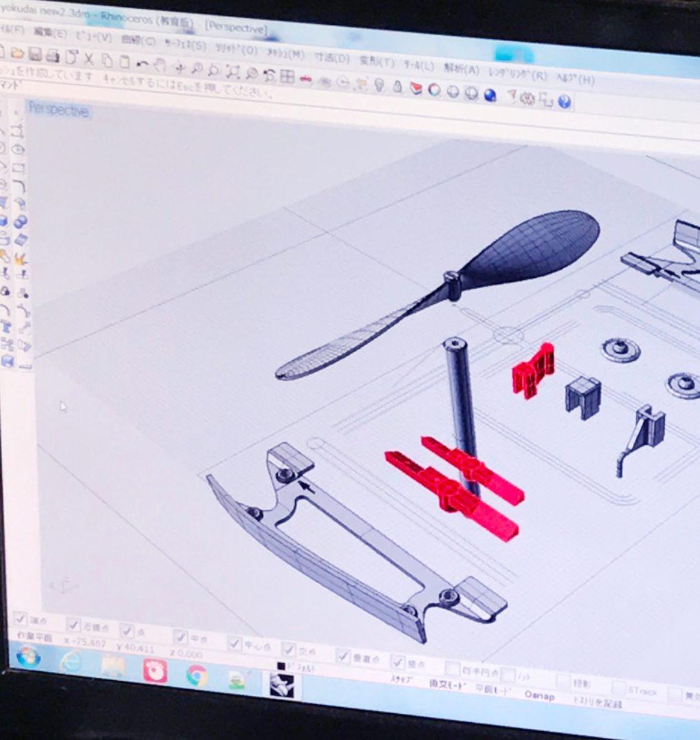Enable the 四半円点 quadrant osnap checkbox
The width and height of the screenshot is (700, 740).
[452, 668]
